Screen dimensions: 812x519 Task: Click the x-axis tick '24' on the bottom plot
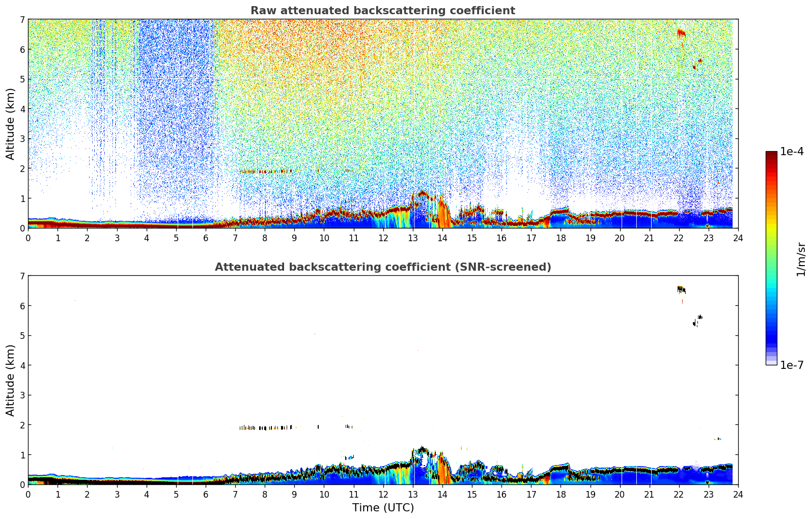[x=738, y=495]
